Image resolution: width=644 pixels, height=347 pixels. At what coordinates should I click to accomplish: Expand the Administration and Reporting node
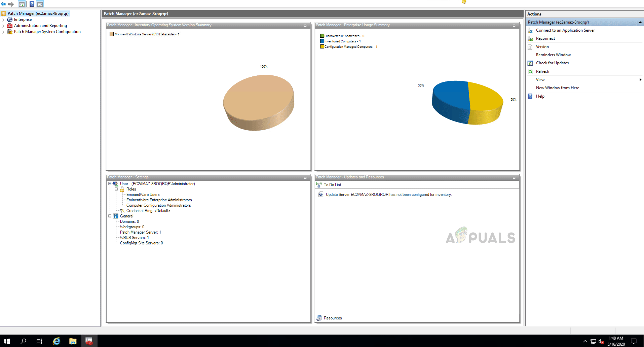[x=3, y=26]
